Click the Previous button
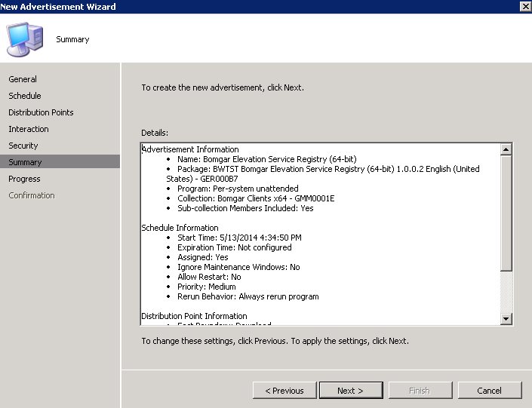 point(284,391)
